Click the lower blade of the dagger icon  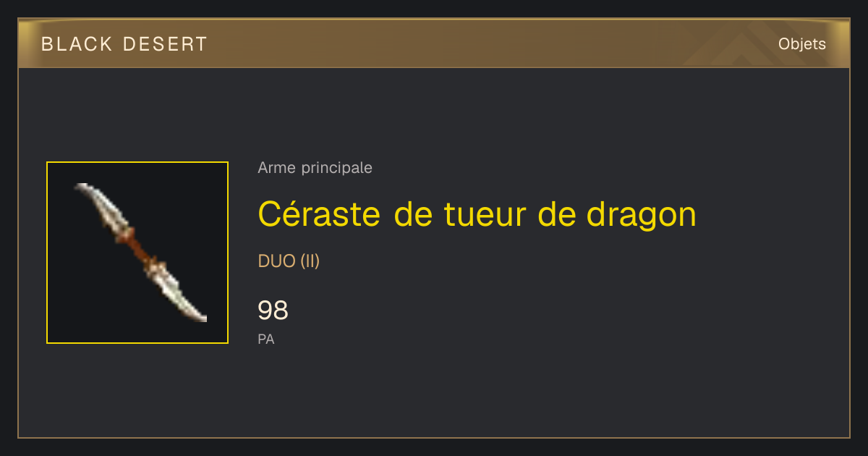tap(179, 295)
